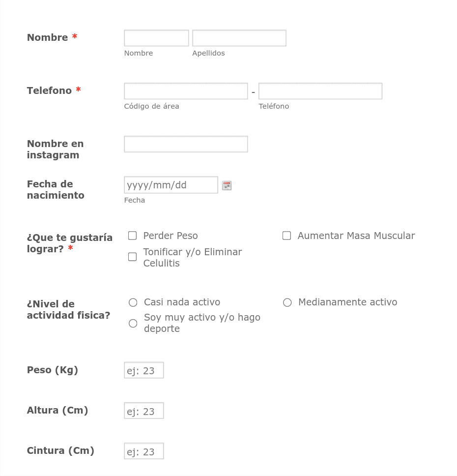
Task: Select Soy muy activo y/o hago deporte
Action: [x=133, y=323]
